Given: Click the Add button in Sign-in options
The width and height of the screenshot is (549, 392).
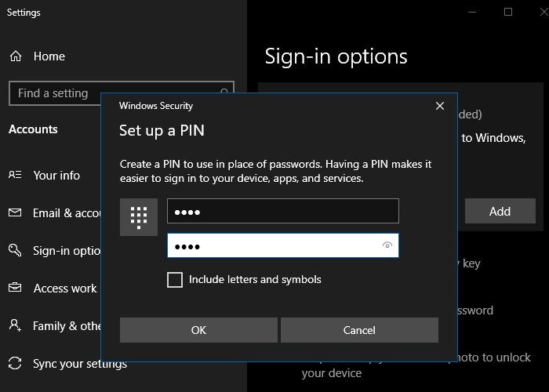Looking at the screenshot, I should [500, 212].
